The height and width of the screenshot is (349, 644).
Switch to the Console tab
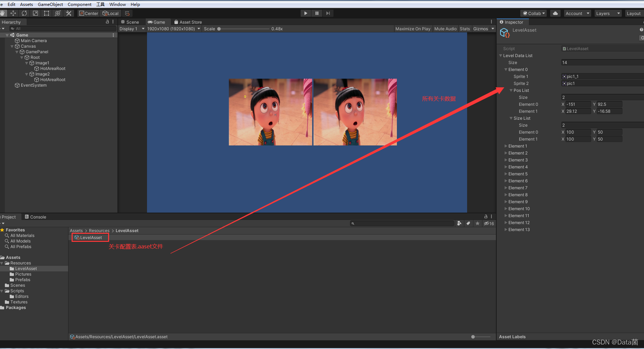[35, 217]
